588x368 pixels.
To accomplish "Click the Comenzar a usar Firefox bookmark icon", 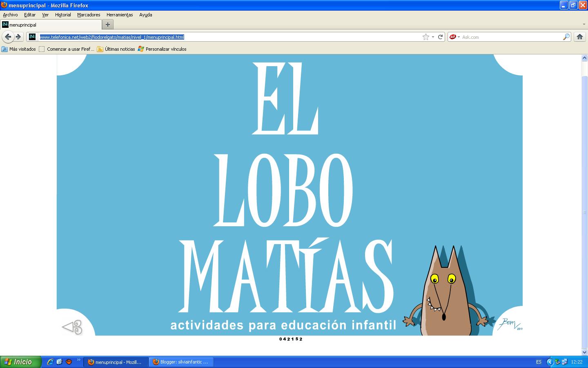I will (42, 49).
